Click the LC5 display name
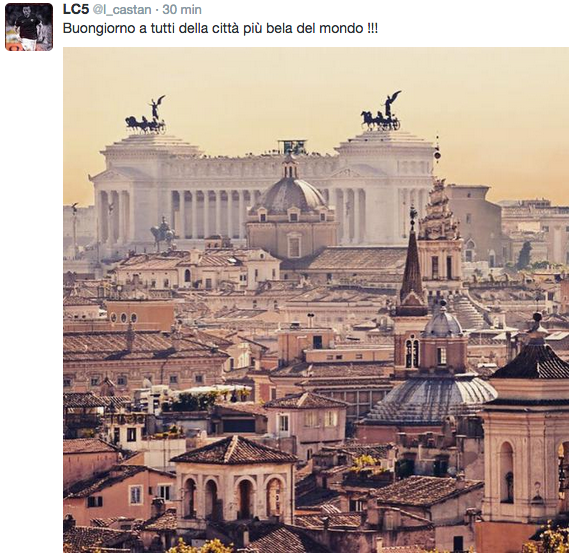This screenshot has height=557, width=576. pyautogui.click(x=76, y=10)
